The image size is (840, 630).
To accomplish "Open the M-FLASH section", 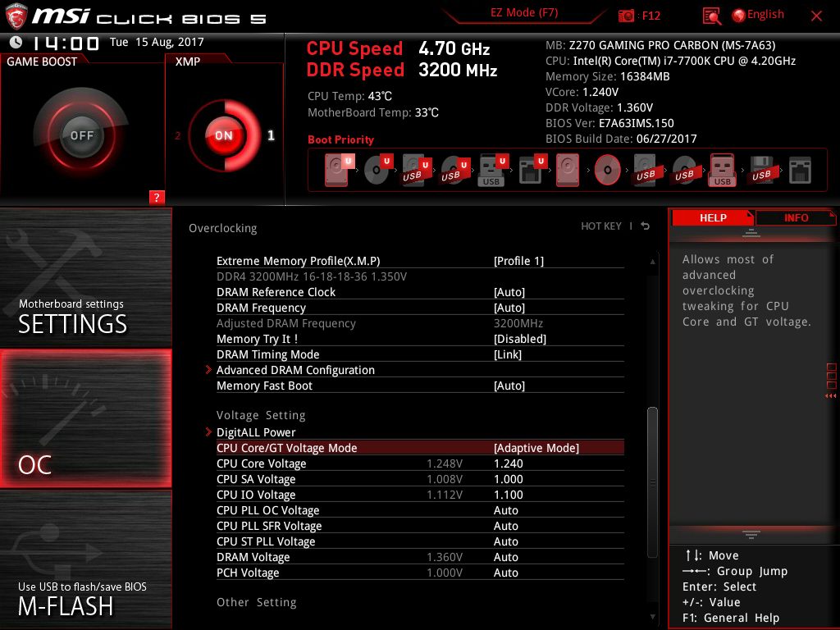I will tap(85, 559).
